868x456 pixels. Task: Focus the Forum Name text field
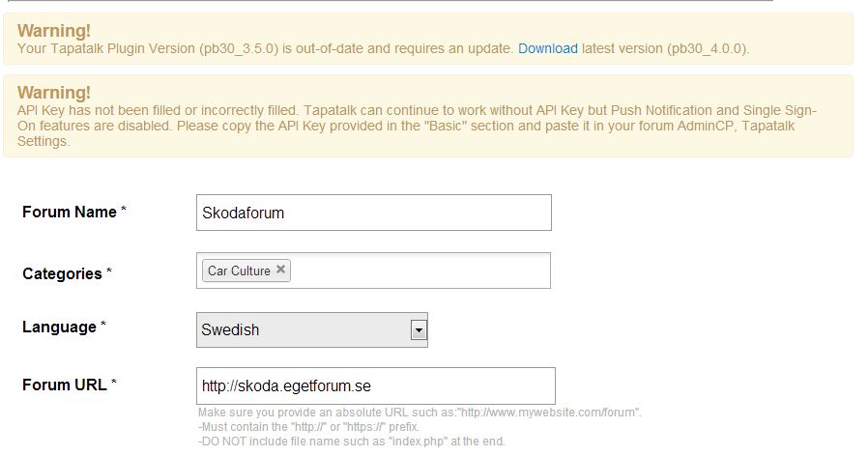pyautogui.click(x=373, y=213)
